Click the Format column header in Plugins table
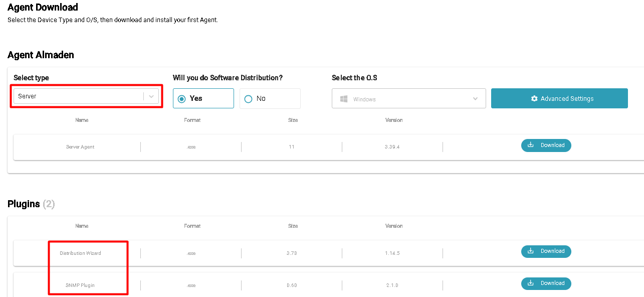 pyautogui.click(x=192, y=226)
